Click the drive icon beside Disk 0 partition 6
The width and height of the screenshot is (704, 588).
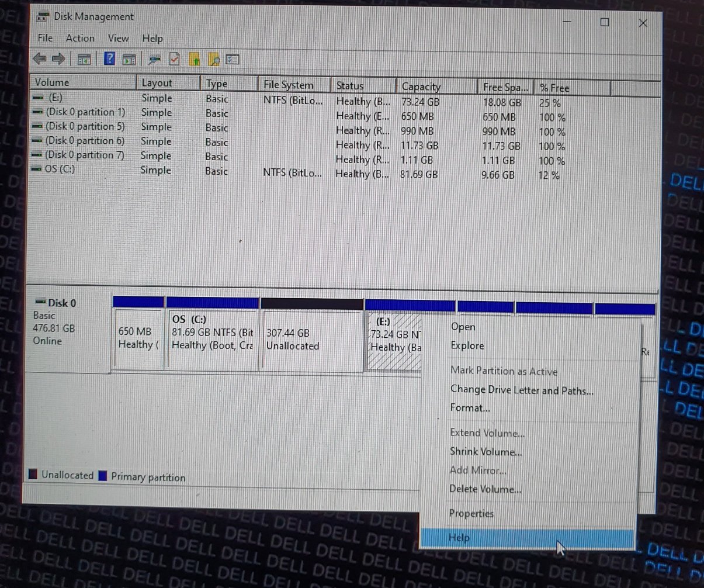(37, 141)
